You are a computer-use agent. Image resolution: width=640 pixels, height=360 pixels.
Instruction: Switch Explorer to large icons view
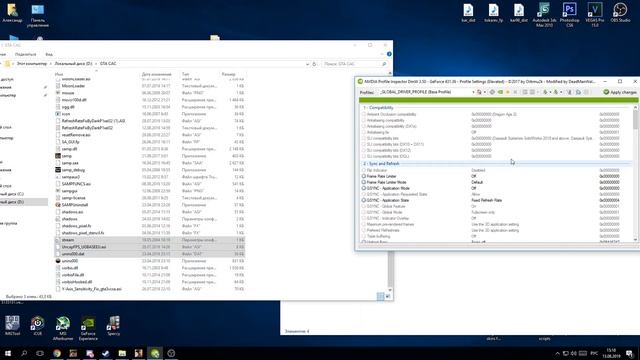coord(388,296)
